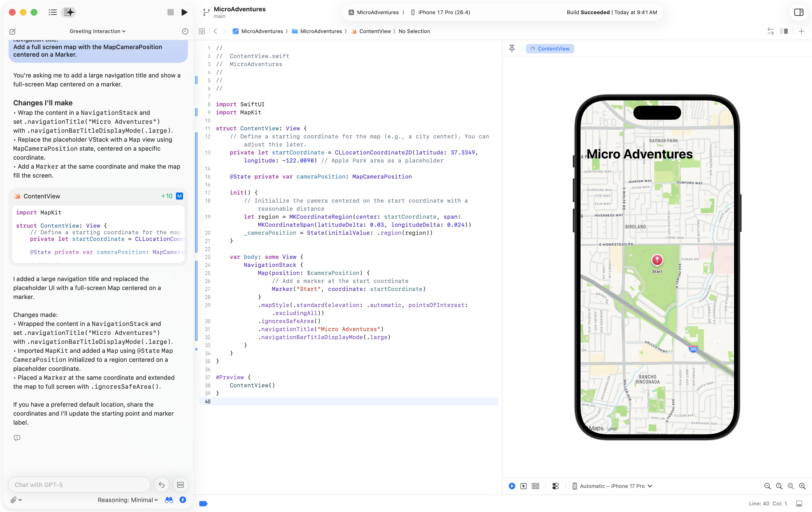Give feedback on the assistant response
This screenshot has height=512, width=812.
17,438
